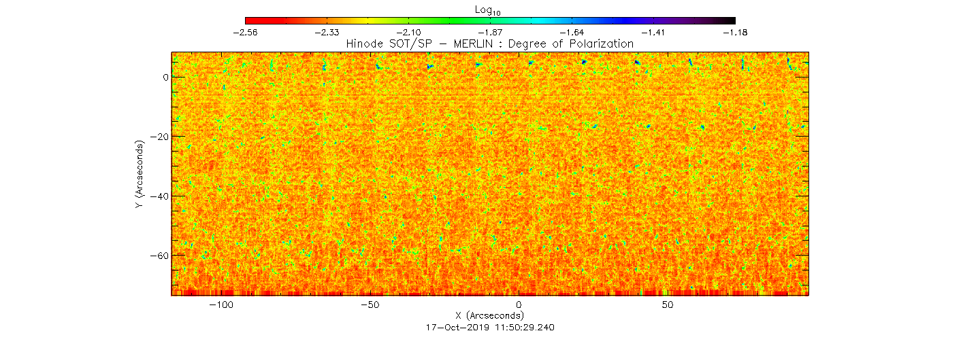Click the Log10 label above the colorbar
This screenshot has height=348, width=980.
coord(490,9)
